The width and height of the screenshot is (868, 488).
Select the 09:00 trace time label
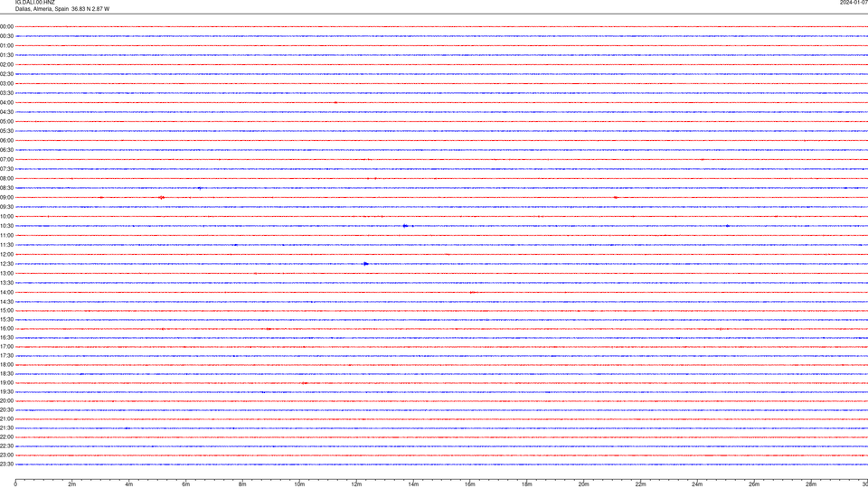click(x=6, y=198)
